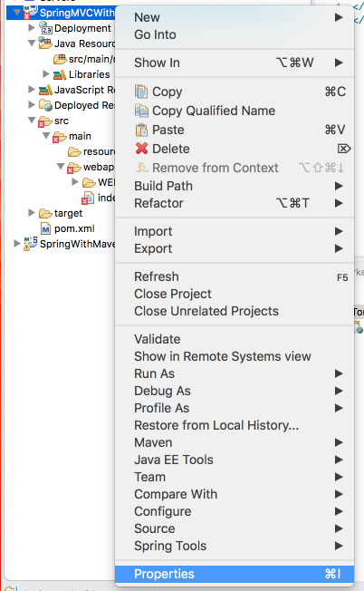Select Refresh in context menu
This screenshot has width=364, height=591.
tap(235, 276)
